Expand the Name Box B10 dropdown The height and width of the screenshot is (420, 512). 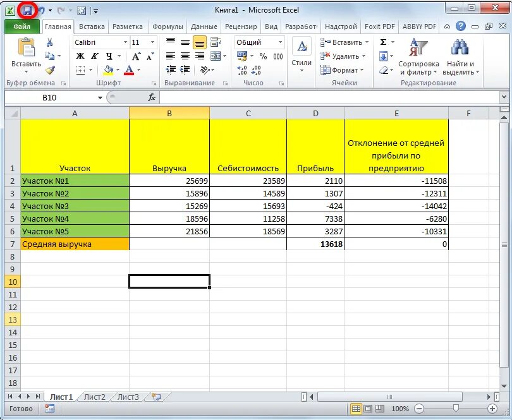(x=100, y=97)
